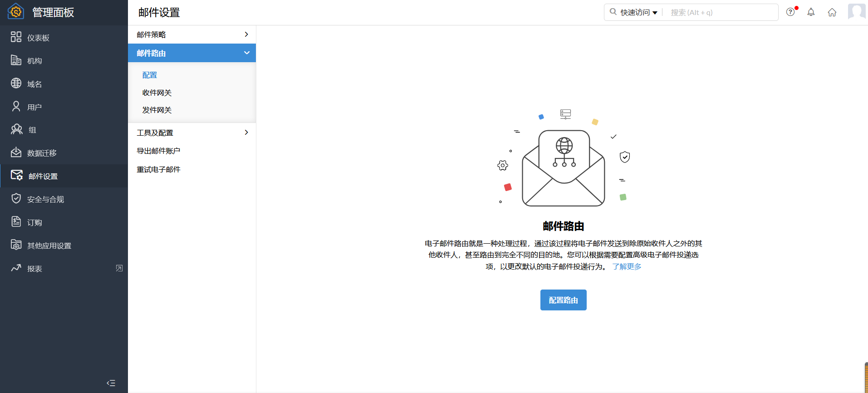Open the 了解更多 link
Screen dimensions: 868x393
pos(627,267)
